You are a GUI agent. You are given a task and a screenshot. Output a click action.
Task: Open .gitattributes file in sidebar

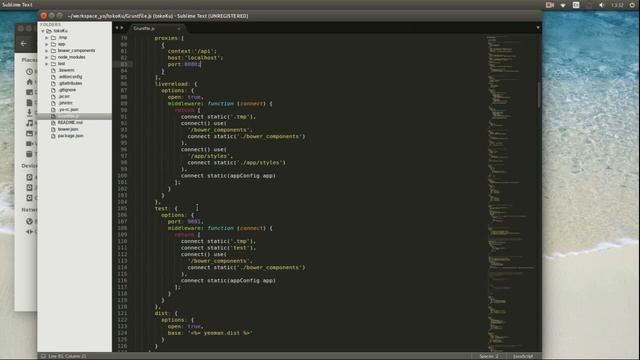tap(70, 83)
